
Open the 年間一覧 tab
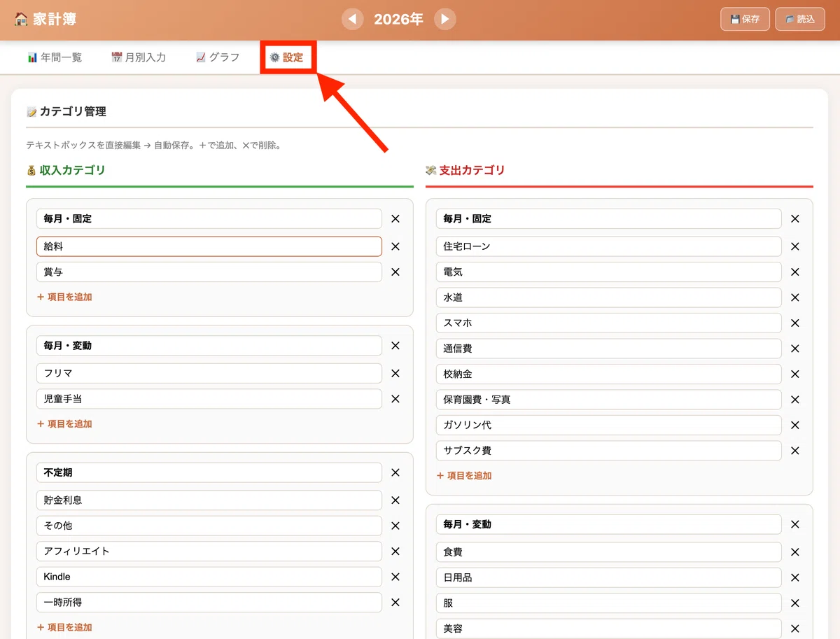click(55, 57)
